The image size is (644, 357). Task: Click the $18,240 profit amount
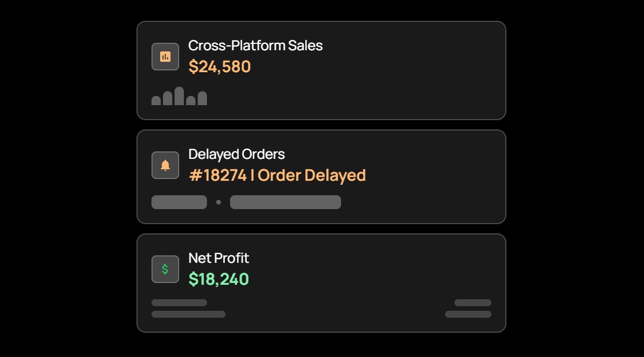[219, 279]
